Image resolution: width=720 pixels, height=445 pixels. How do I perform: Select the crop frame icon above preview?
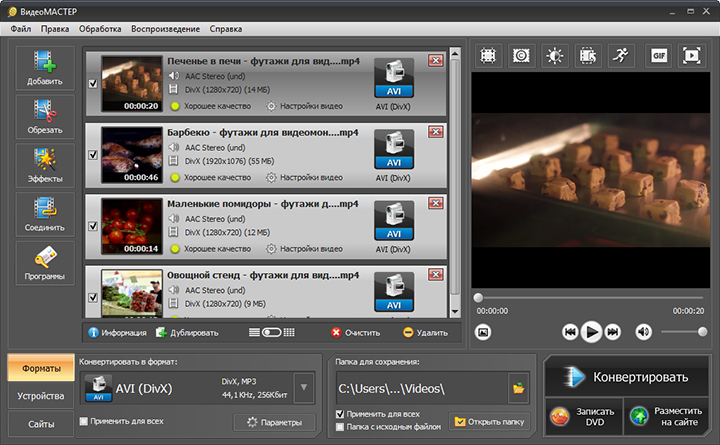point(488,56)
